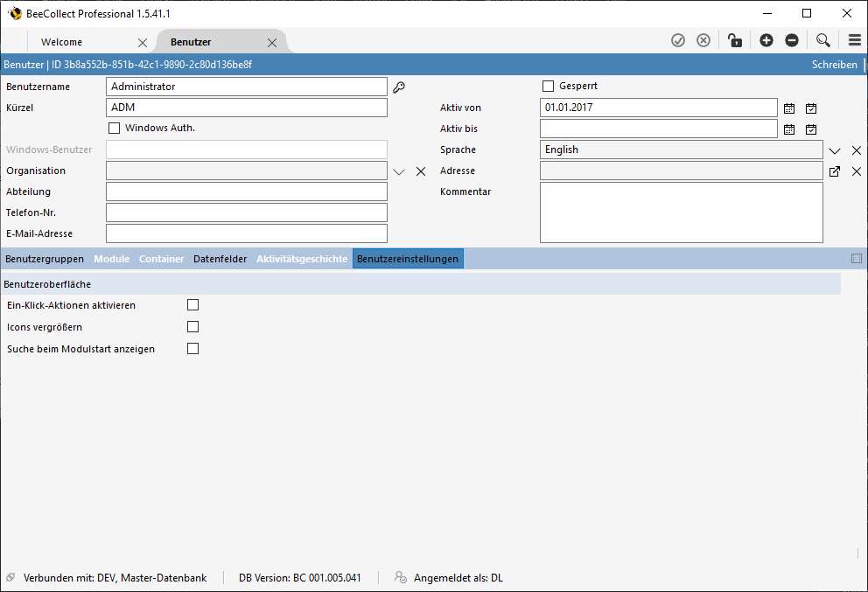
Task: Select the Datenfelder tab
Action: point(220,259)
